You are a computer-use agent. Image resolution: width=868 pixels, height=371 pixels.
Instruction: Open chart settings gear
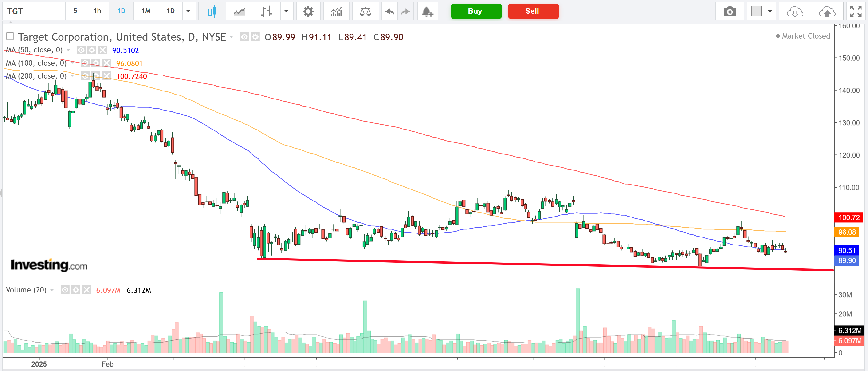308,11
